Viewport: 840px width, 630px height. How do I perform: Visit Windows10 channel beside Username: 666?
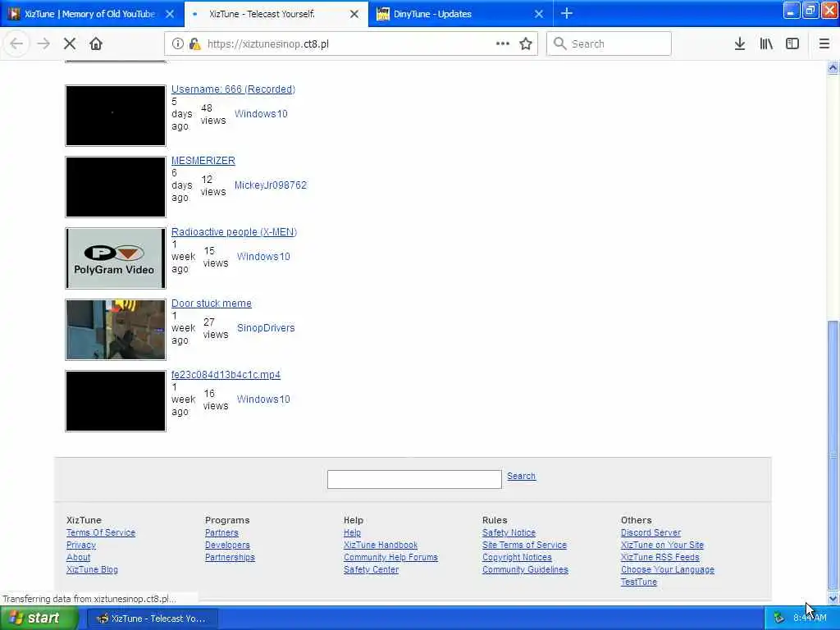point(261,113)
